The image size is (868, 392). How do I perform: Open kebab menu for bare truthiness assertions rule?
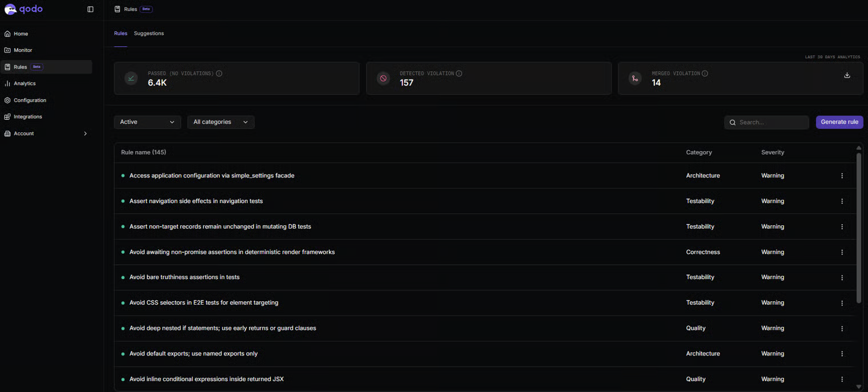pyautogui.click(x=842, y=277)
